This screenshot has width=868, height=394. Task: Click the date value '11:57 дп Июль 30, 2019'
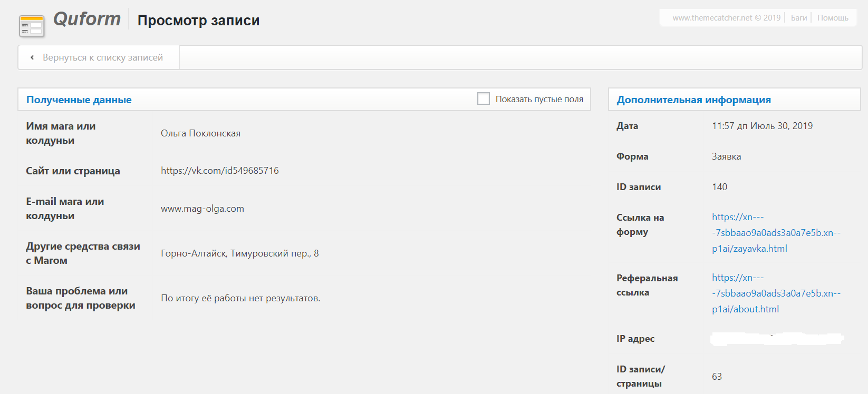point(762,126)
